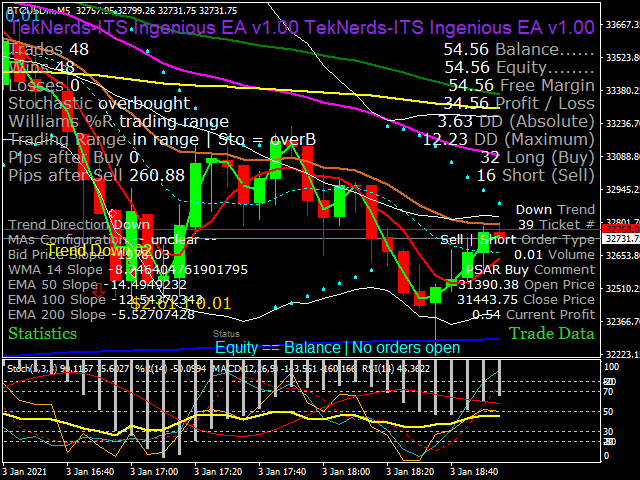Click the 3 Jan 2021 date label
The image size is (640, 480).
pos(24,472)
